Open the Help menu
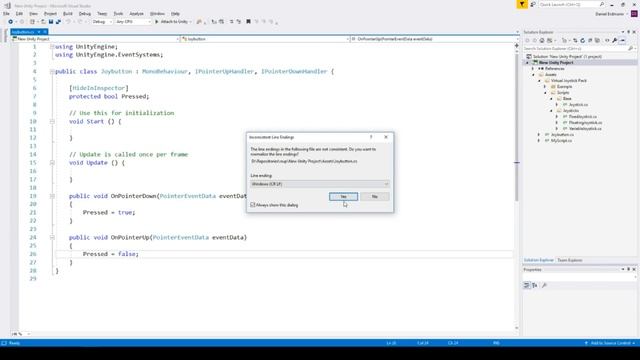Viewport: 640px width, 360px height. tap(175, 13)
